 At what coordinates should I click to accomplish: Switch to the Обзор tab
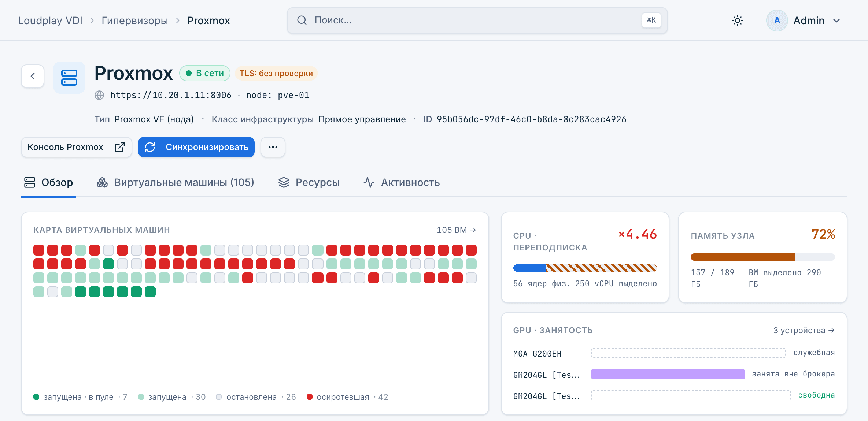click(48, 182)
